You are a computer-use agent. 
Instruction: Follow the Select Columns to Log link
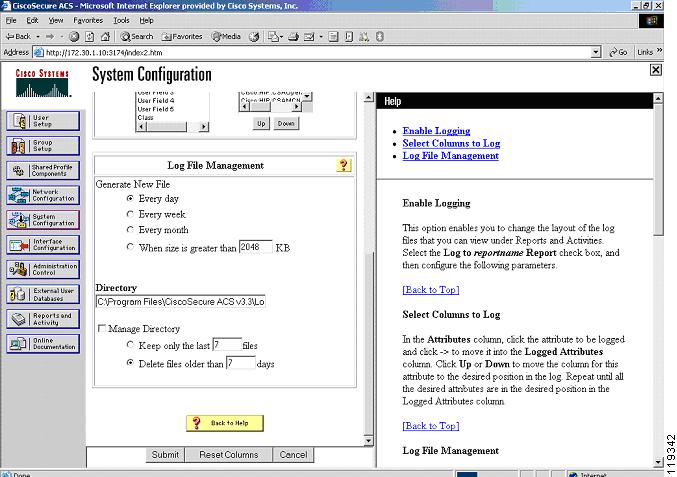click(451, 143)
